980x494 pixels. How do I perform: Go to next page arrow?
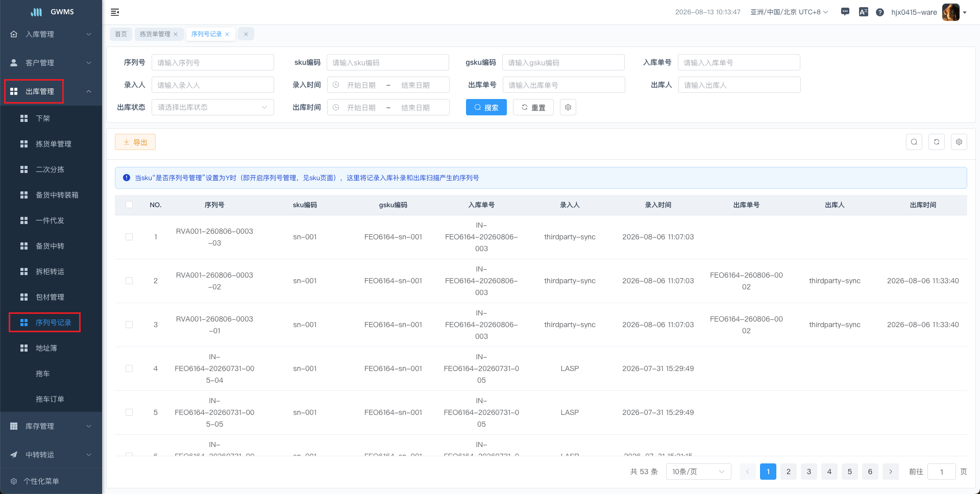tap(891, 472)
